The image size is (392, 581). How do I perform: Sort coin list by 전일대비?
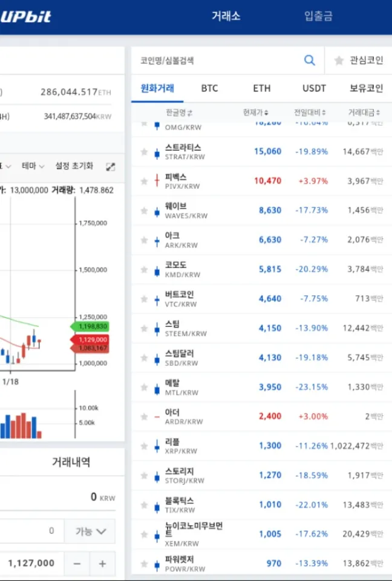[x=310, y=113]
